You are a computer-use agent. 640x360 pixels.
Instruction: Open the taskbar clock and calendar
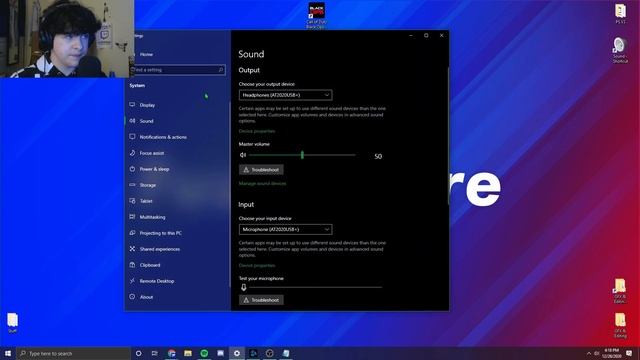[611, 353]
